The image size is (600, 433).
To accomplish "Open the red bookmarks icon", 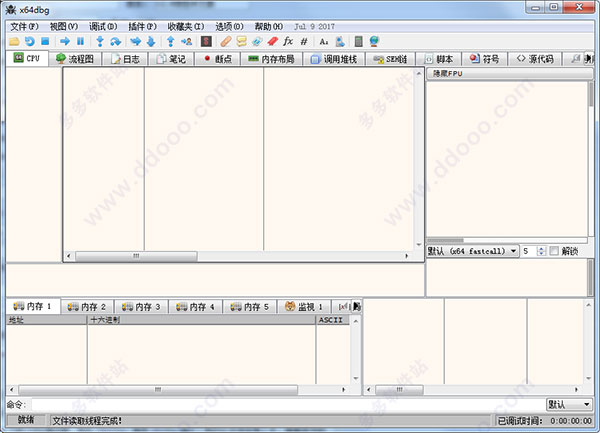I will [x=272, y=41].
